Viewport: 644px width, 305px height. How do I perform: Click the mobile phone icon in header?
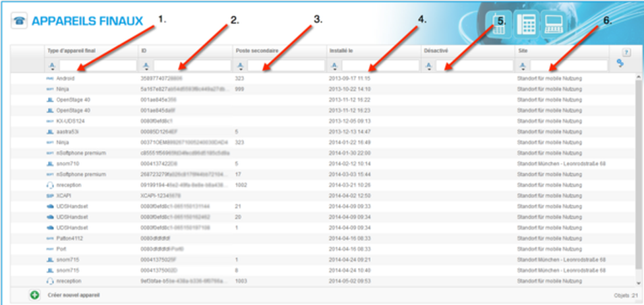[498, 24]
